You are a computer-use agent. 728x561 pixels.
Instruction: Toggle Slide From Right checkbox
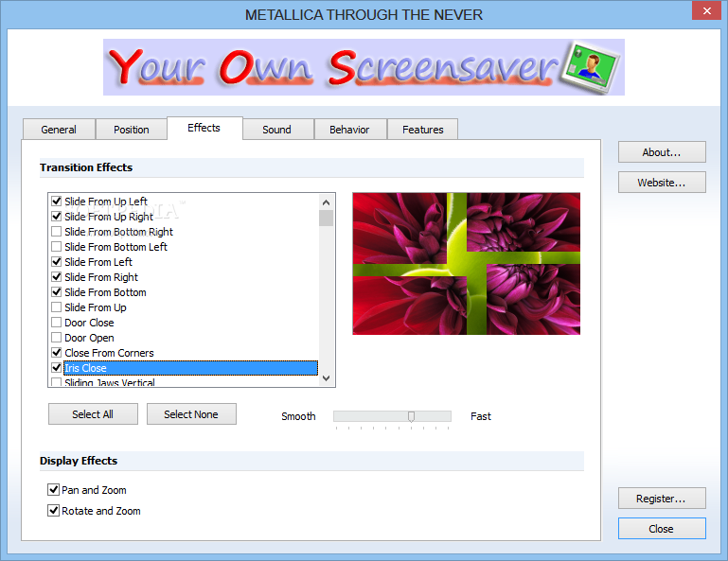click(57, 277)
